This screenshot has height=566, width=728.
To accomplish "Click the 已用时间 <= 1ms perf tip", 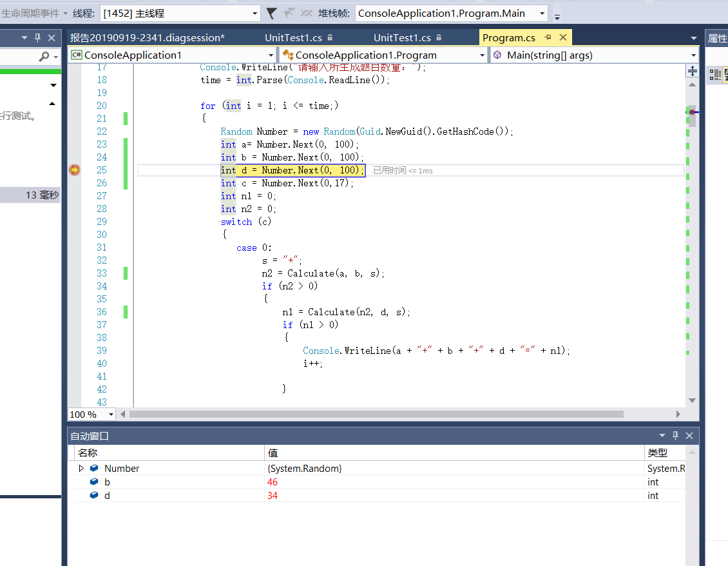I will tap(403, 171).
